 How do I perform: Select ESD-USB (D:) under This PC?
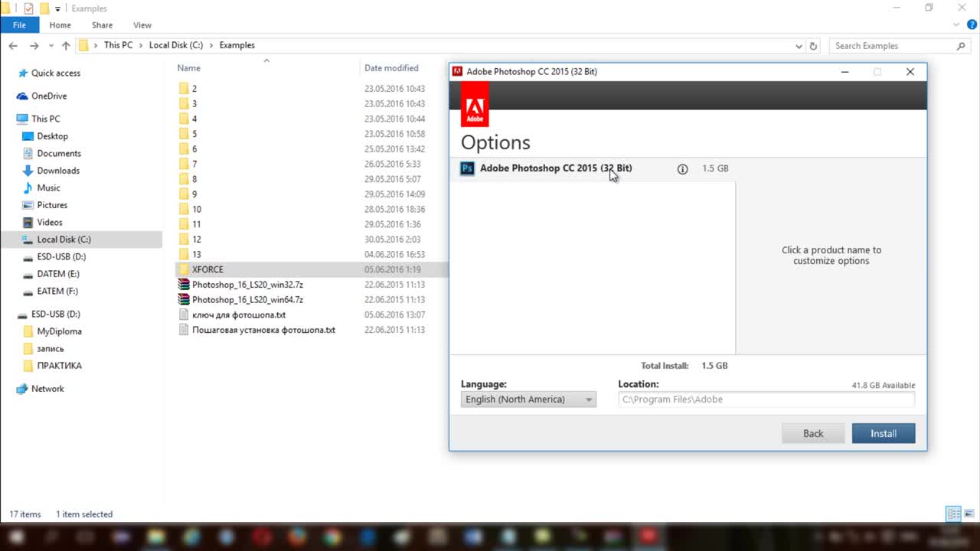pyautogui.click(x=61, y=257)
